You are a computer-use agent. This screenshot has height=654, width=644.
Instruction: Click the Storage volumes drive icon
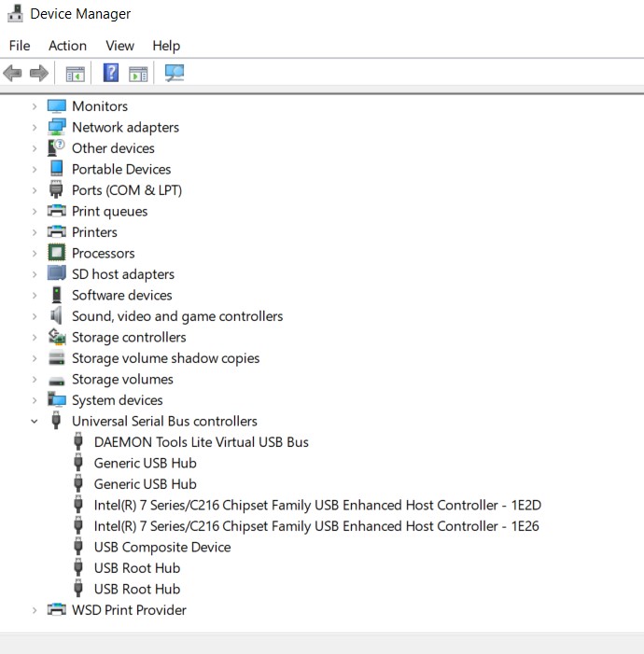point(56,381)
